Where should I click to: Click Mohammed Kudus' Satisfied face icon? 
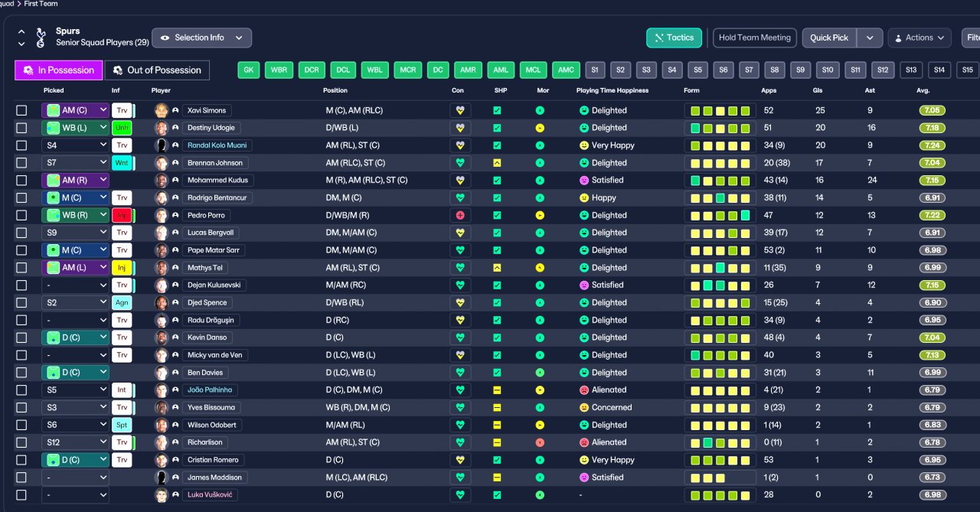pos(584,181)
